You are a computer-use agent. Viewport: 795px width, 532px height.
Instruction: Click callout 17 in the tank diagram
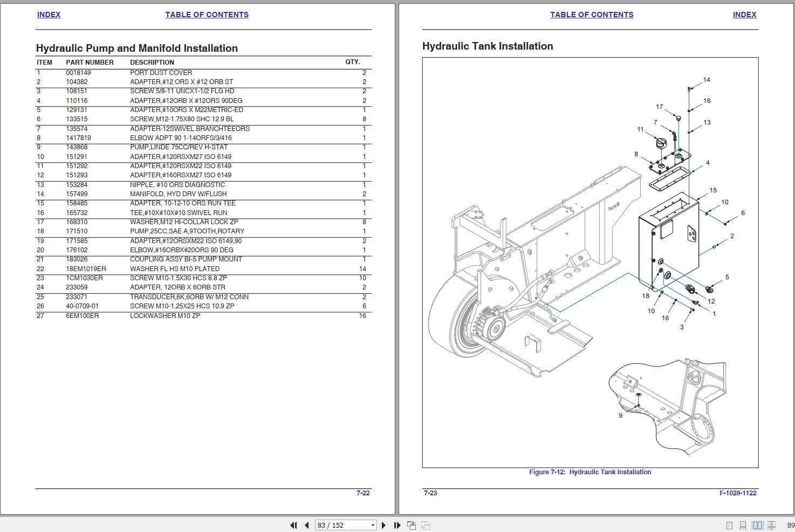pyautogui.click(x=659, y=107)
